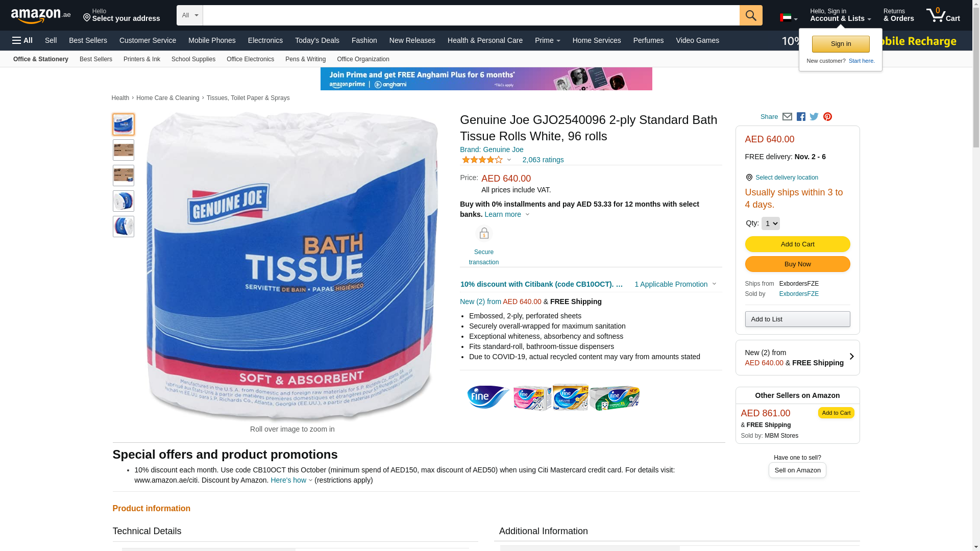Click the Amazon.ae logo
This screenshot has height=551, width=980.
41,15
